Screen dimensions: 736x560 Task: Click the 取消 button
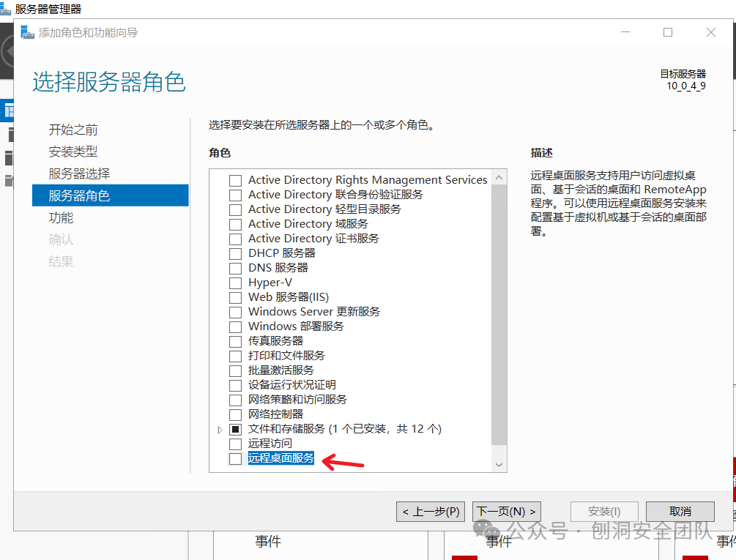(680, 511)
